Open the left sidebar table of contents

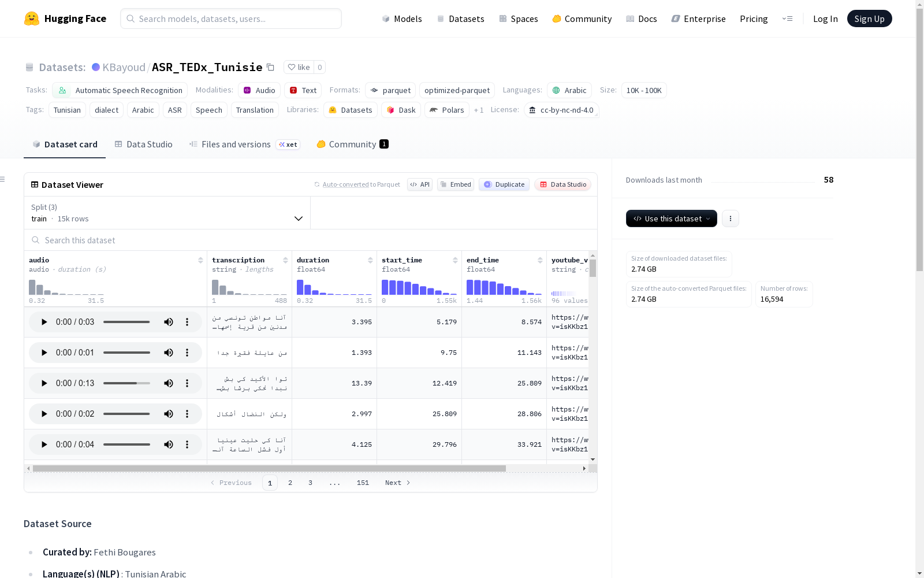[x=2, y=179]
